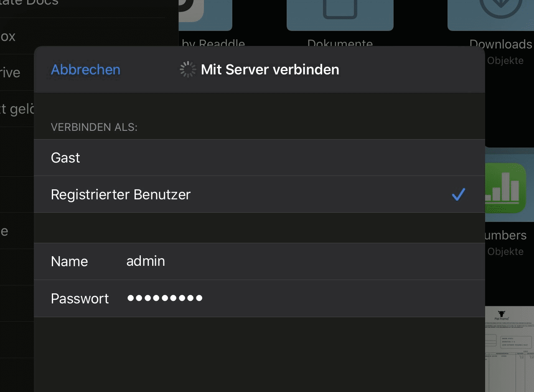Select the Drive location in sidebar
The height and width of the screenshot is (392, 534).
point(10,72)
